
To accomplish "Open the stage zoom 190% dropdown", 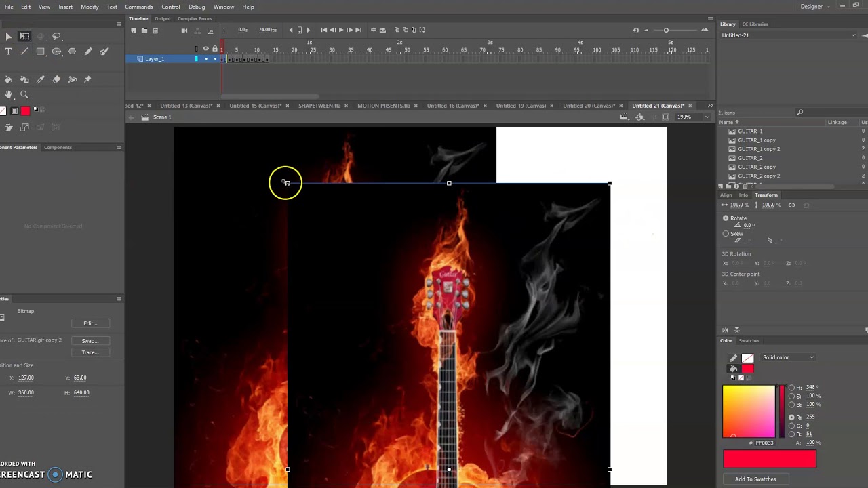I will coord(707,117).
